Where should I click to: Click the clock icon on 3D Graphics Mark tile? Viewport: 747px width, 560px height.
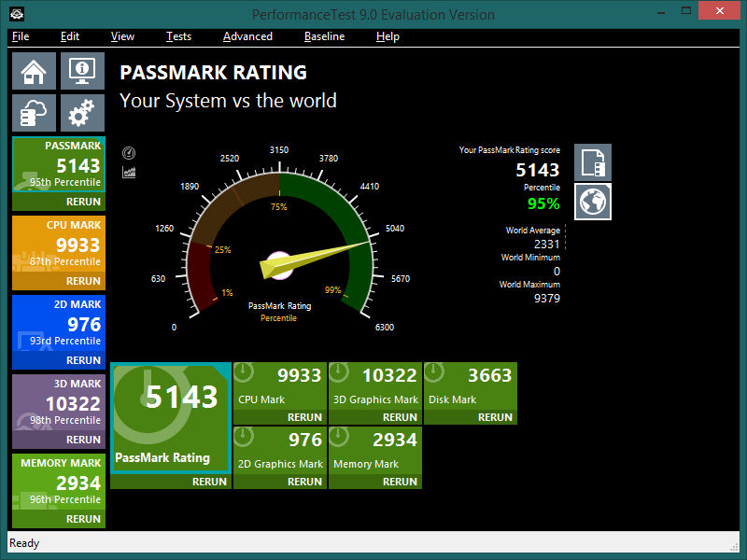[x=339, y=372]
